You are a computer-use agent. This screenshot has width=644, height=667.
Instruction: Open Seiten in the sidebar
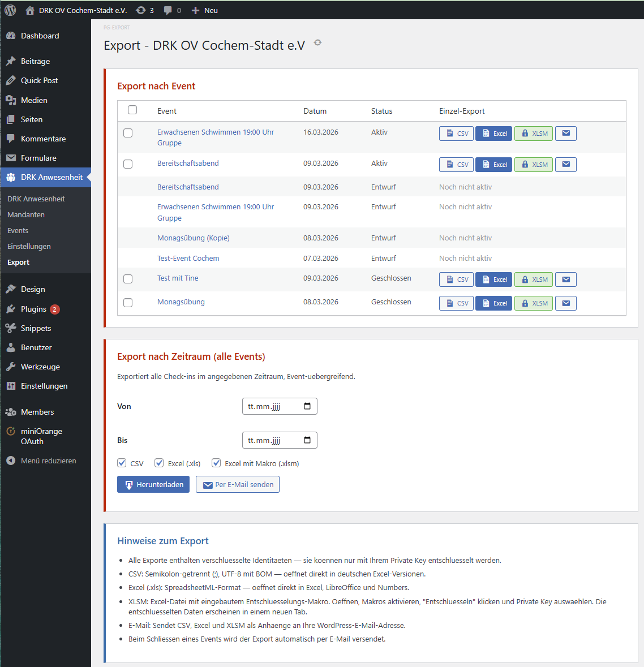pos(45,119)
